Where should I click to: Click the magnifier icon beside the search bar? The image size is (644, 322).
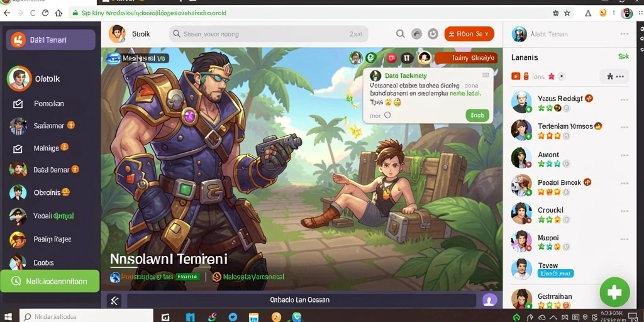(x=400, y=34)
